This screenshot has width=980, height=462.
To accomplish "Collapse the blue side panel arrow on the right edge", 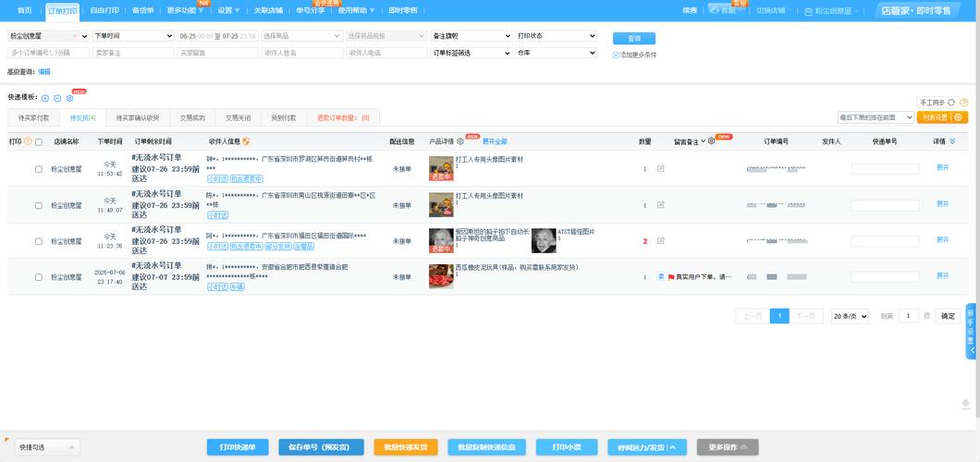I will (973, 350).
